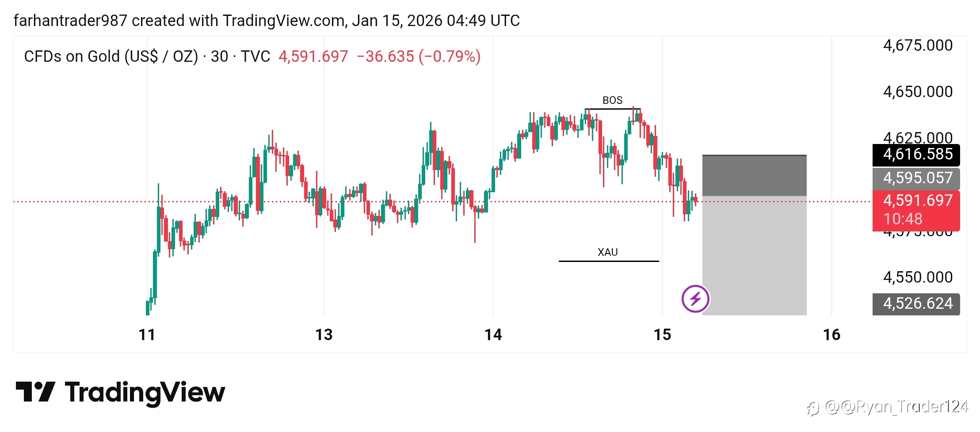Screen dimensions: 980x432
Task: Click the @Ryan_Trader124 watermark text
Action: pos(896,406)
